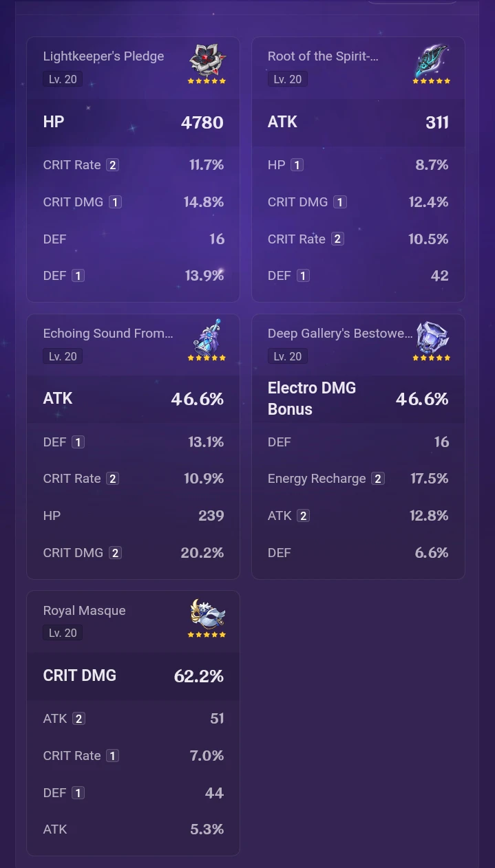Click the Root of the Spirit feather icon
This screenshot has width=495, height=868.
click(x=432, y=61)
